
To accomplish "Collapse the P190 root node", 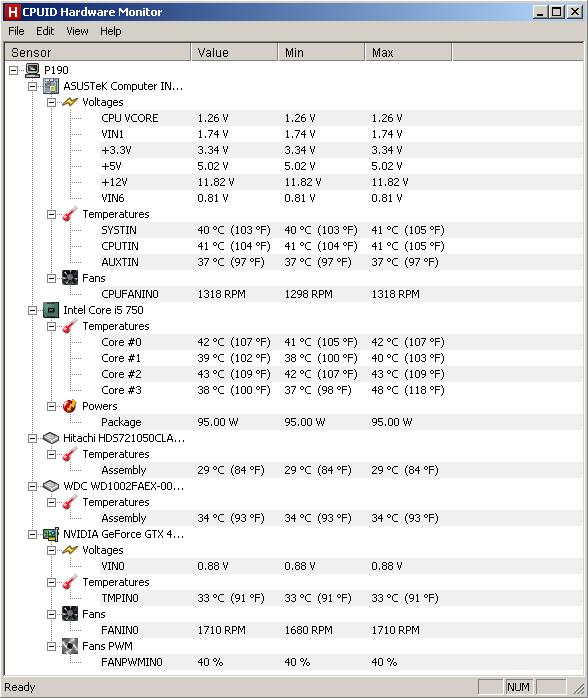I will click(x=14, y=70).
